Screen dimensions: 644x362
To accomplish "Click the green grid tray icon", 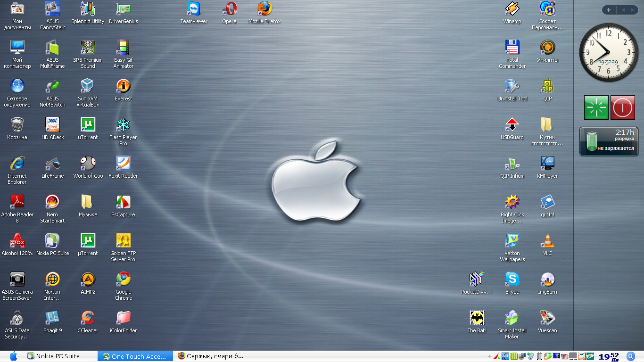I will 514,356.
